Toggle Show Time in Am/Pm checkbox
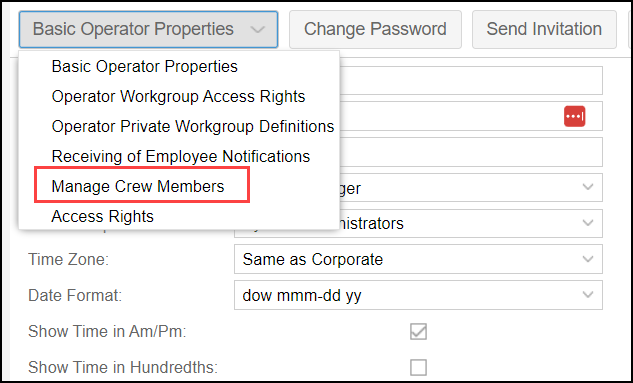The image size is (633, 383). point(418,332)
